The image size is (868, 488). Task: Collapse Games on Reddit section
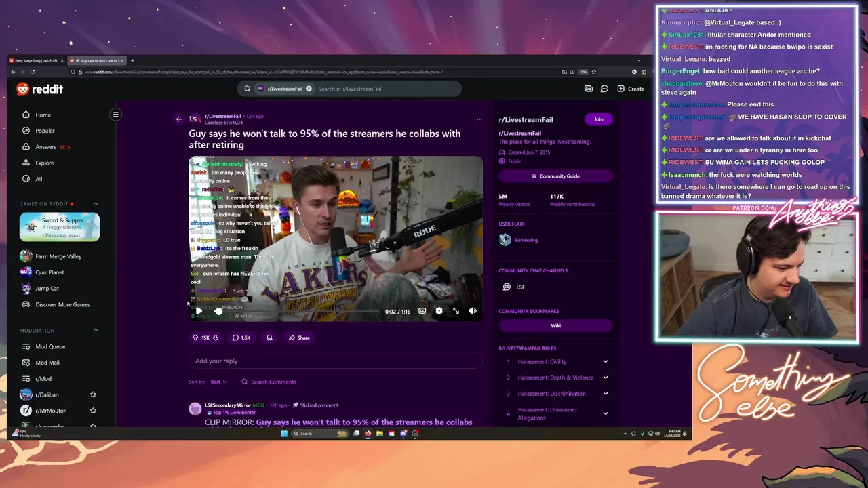[x=96, y=203]
